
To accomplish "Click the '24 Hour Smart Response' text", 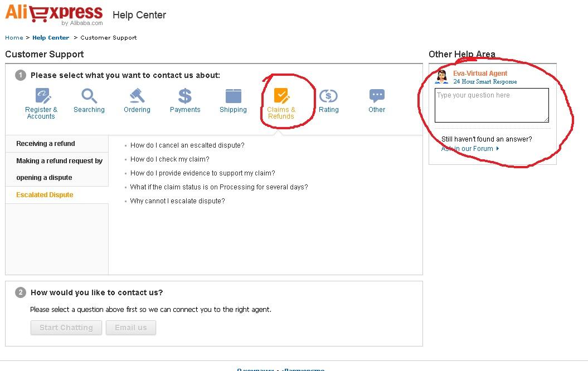I will click(x=485, y=82).
